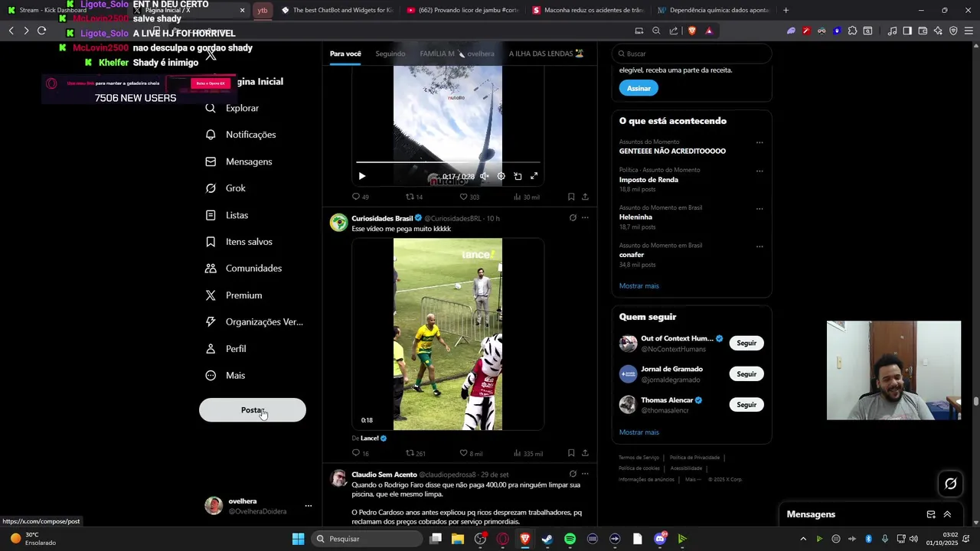The width and height of the screenshot is (980, 551).
Task: Open options for GENTEEEE NÃO ACREDITOOOOO trend
Action: point(759,142)
